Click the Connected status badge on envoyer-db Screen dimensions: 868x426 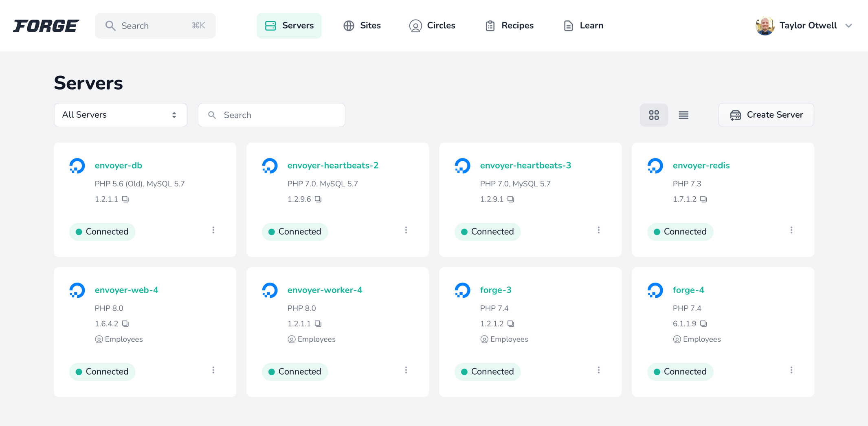[102, 232]
